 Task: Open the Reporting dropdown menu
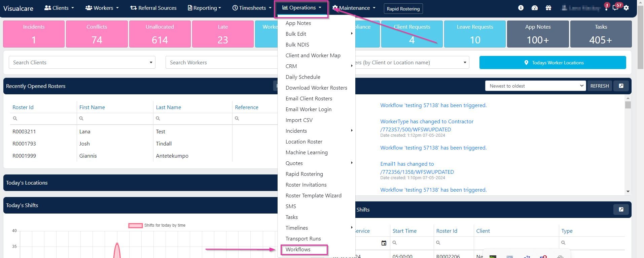tap(204, 8)
